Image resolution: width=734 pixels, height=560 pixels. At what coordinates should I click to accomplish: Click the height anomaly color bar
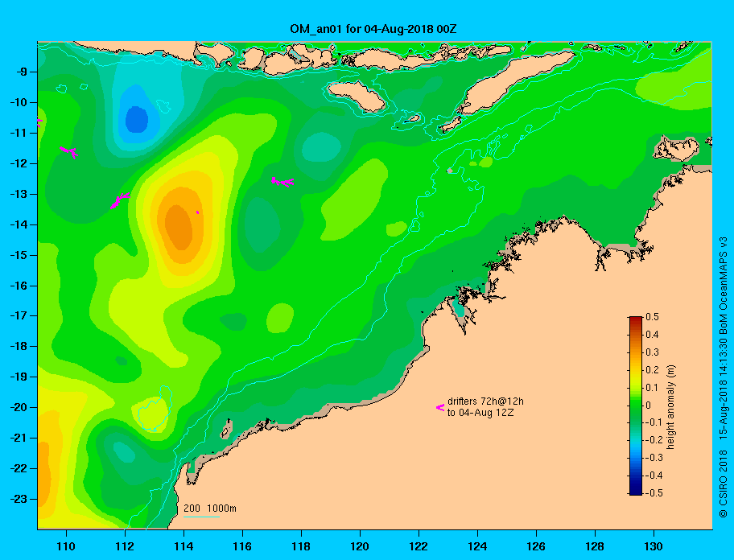[x=636, y=406]
